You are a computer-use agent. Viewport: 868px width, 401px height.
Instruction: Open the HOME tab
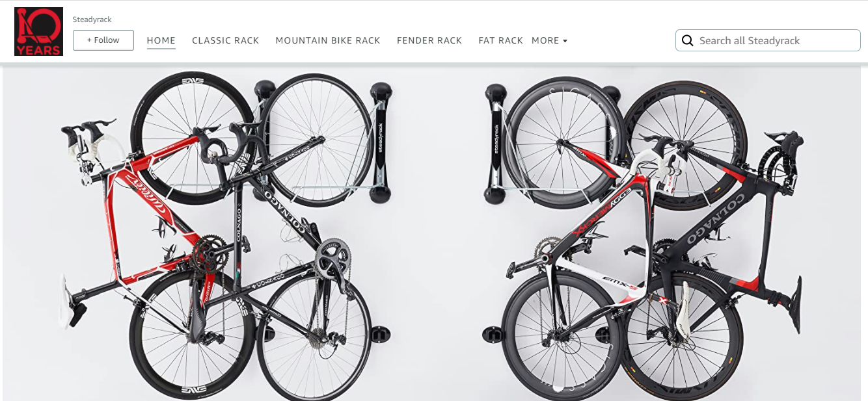pos(161,40)
